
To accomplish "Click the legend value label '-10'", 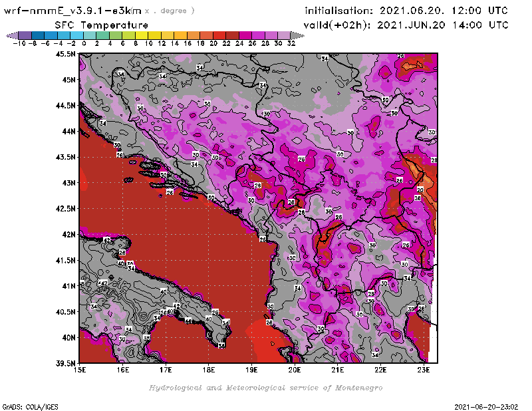I will [19, 43].
